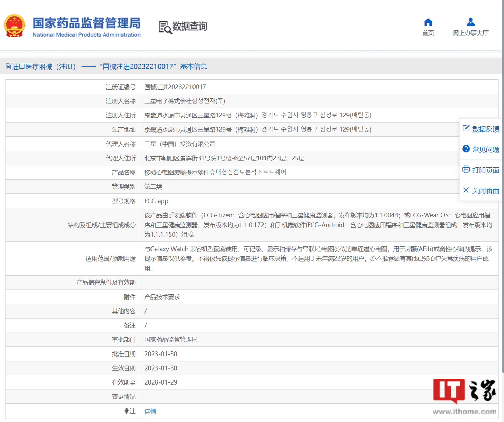Image resolution: width=504 pixels, height=422 pixels.
Task: Open the 数据查询 search icon
Action: (165, 27)
